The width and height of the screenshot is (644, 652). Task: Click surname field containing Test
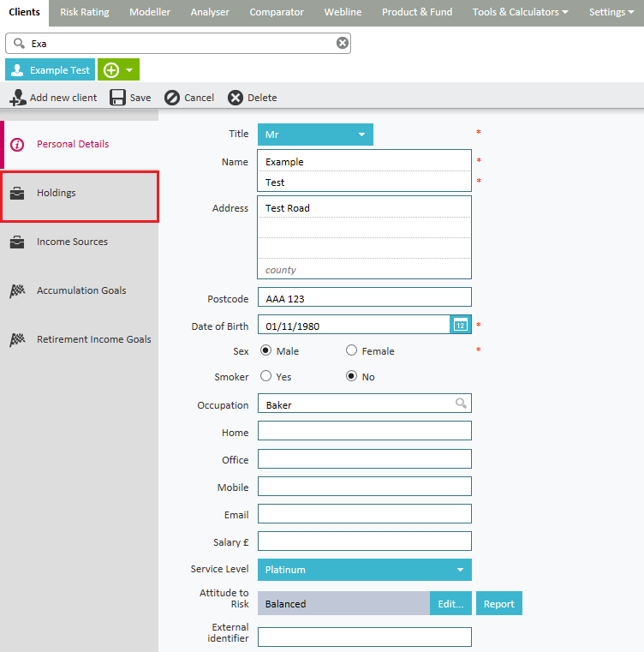(364, 182)
